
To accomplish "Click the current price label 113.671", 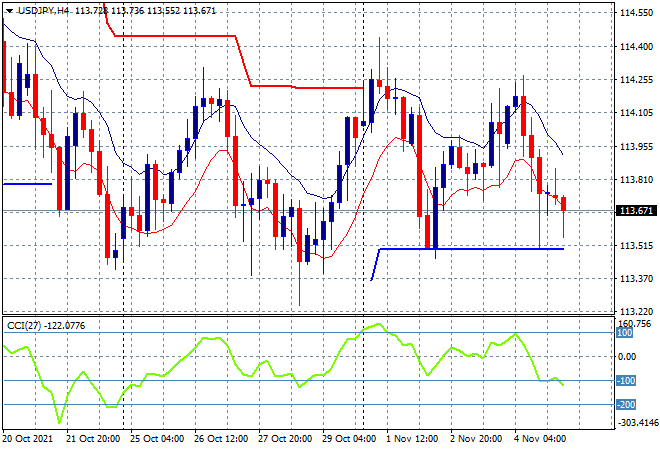I will (636, 210).
